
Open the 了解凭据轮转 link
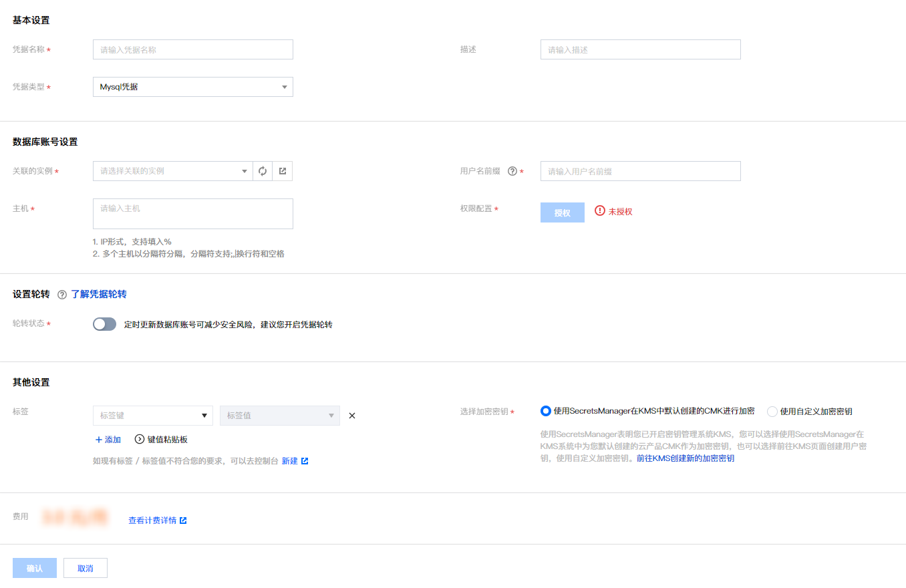pyautogui.click(x=99, y=294)
